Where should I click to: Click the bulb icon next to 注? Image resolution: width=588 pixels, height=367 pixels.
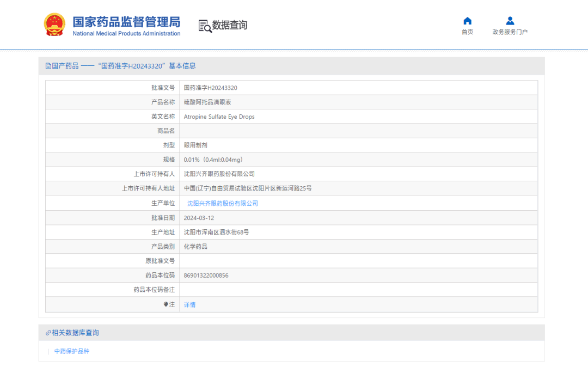click(166, 304)
